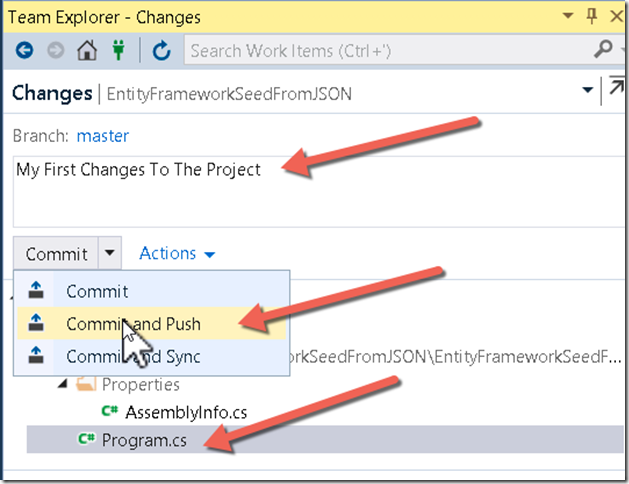This screenshot has height=484, width=629.
Task: Click in the commit message text box
Action: tap(319, 192)
